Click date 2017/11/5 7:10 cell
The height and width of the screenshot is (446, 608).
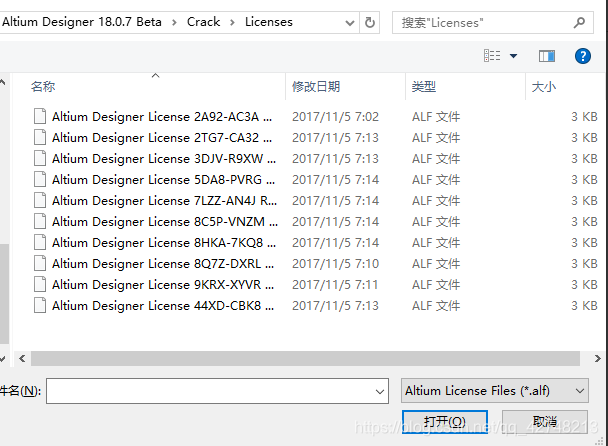pos(335,264)
